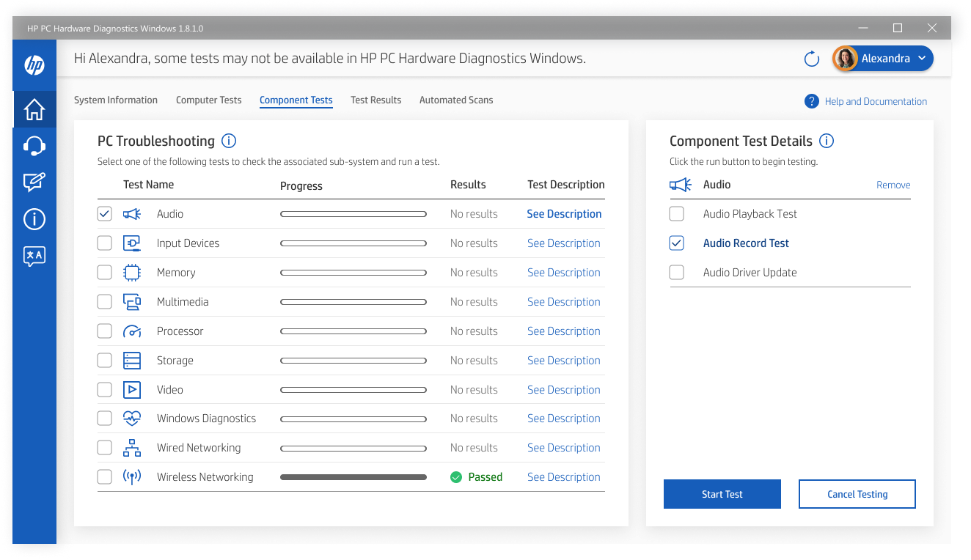Check the Video checkbox
Viewport: 971px width, 560px height.
(105, 390)
